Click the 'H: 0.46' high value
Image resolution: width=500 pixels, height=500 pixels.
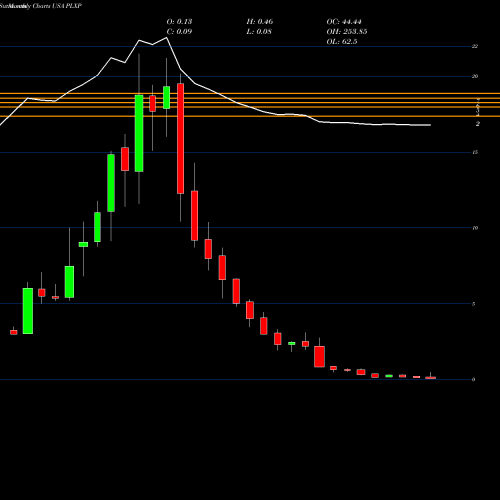coord(260,22)
